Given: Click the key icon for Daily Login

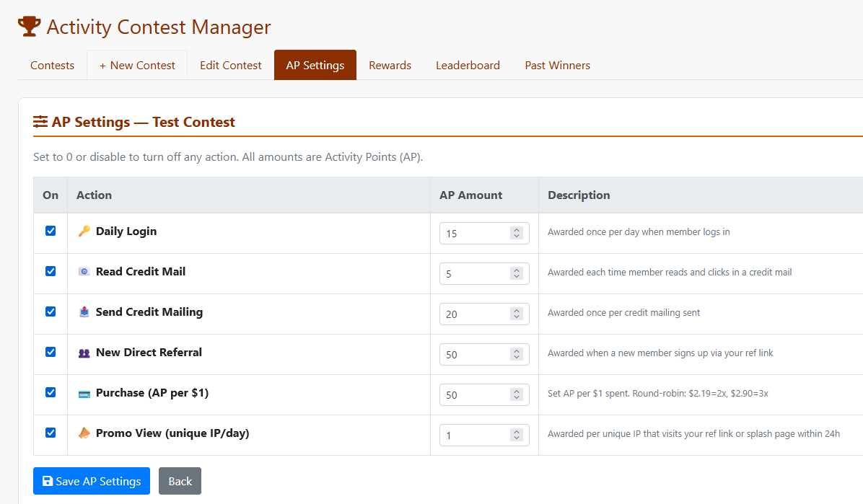Looking at the screenshot, I should pyautogui.click(x=84, y=231).
